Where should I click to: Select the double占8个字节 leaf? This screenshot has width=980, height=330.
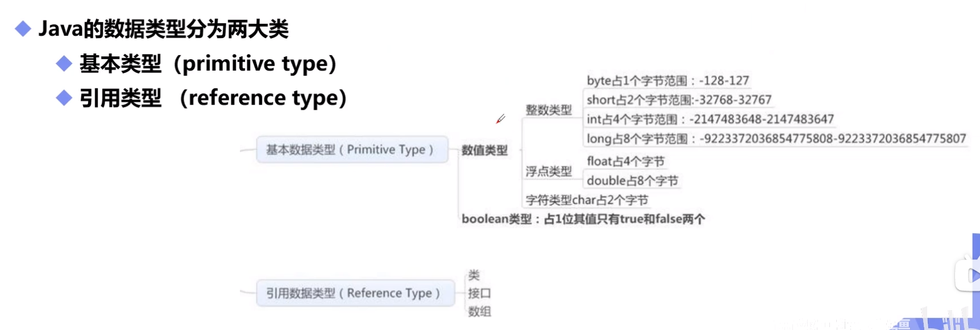pyautogui.click(x=633, y=181)
